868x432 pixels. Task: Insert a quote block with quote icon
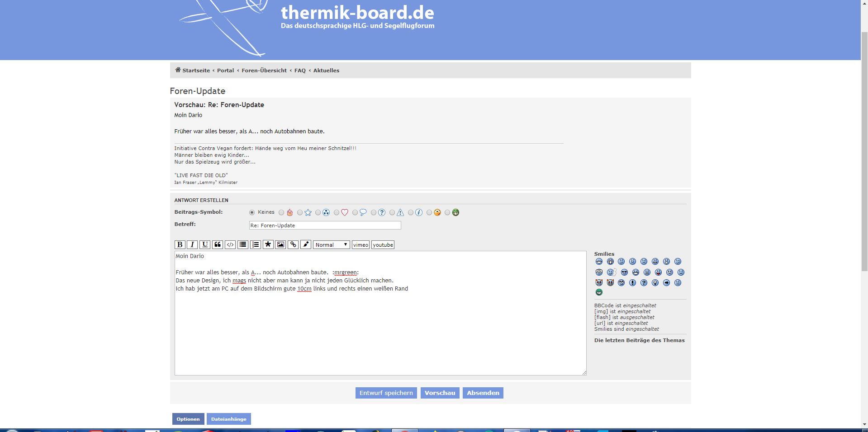[x=218, y=244]
